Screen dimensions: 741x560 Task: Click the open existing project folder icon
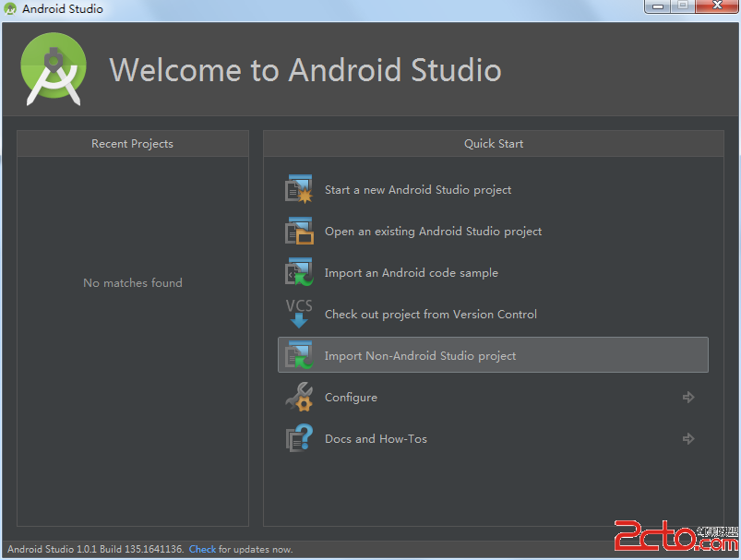[x=299, y=231]
